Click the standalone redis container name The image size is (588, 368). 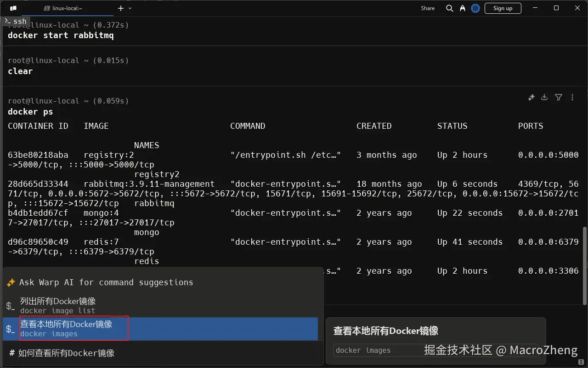pyautogui.click(x=147, y=261)
